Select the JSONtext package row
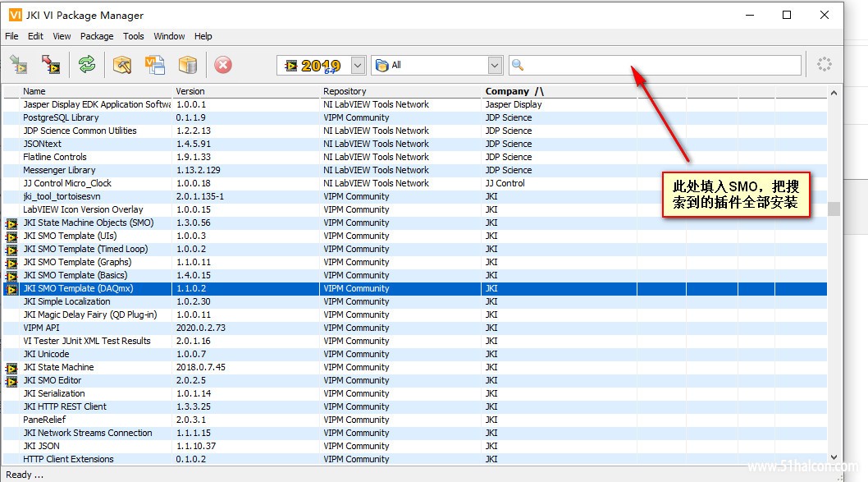Image resolution: width=868 pixels, height=482 pixels. (x=415, y=144)
